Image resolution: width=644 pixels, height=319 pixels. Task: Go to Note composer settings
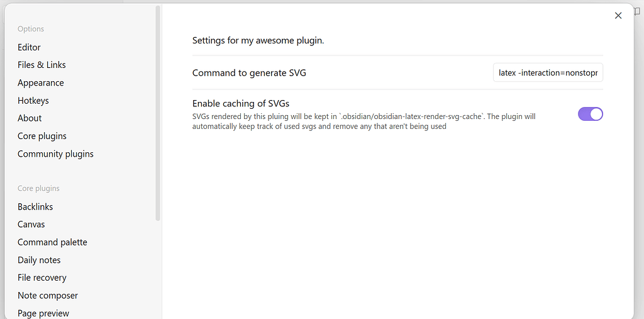[x=48, y=295]
